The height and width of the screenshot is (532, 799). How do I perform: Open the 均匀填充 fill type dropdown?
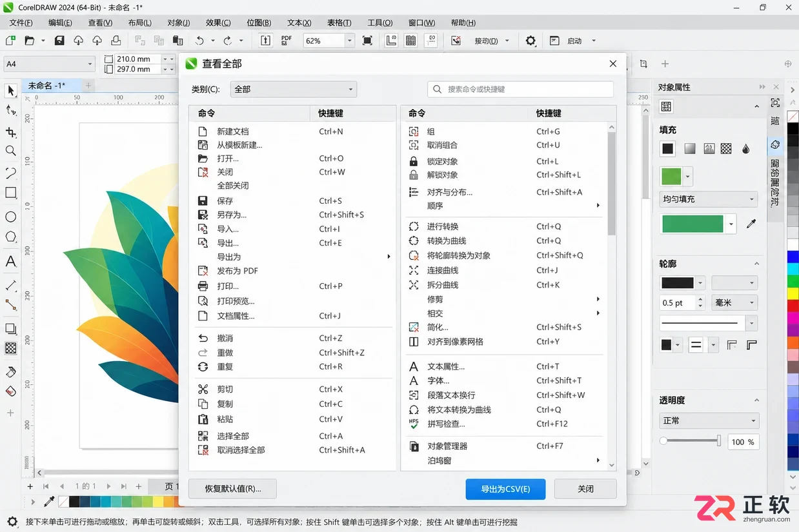(x=709, y=199)
